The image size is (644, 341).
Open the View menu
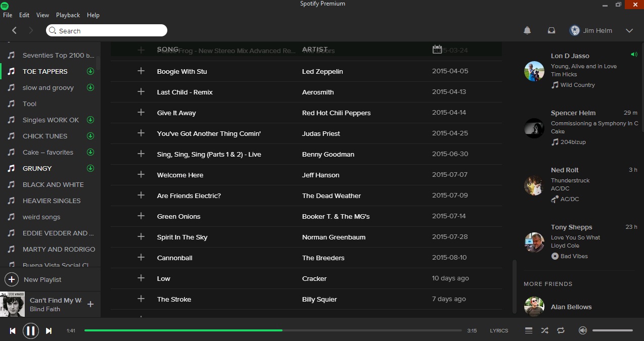42,15
